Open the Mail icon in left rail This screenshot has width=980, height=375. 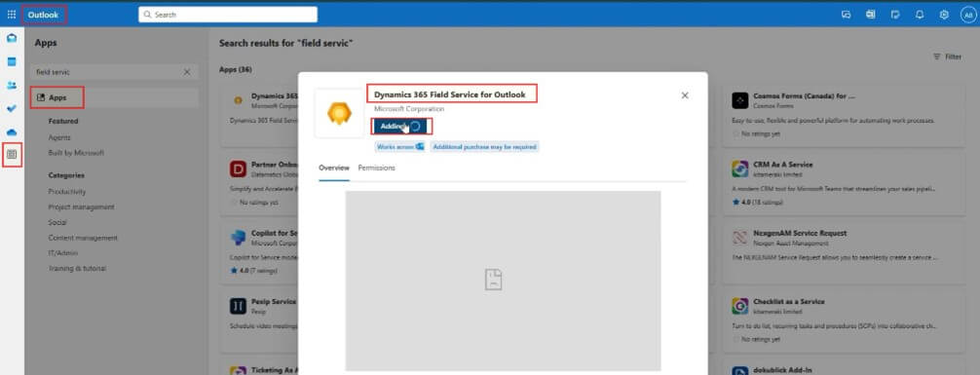(12, 38)
